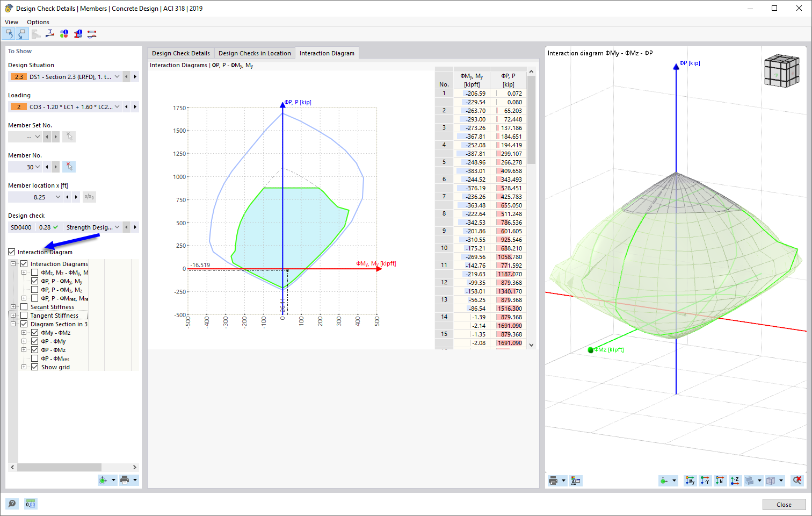The height and width of the screenshot is (516, 812).
Task: Open the Member location x dropdown
Action: 58,197
